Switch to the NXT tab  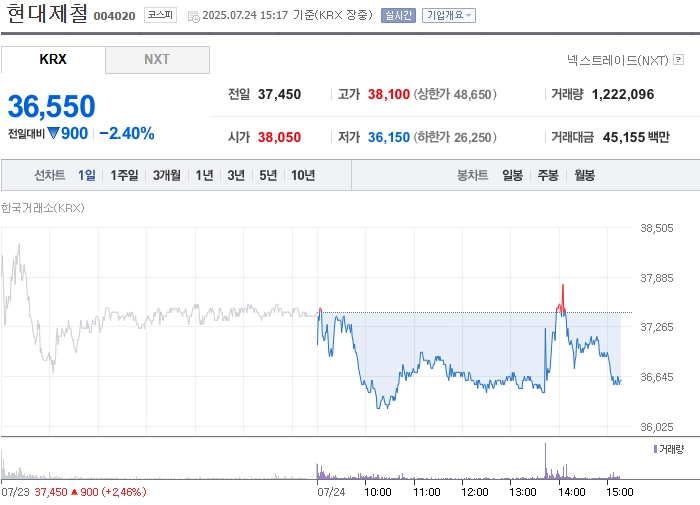[x=157, y=59]
